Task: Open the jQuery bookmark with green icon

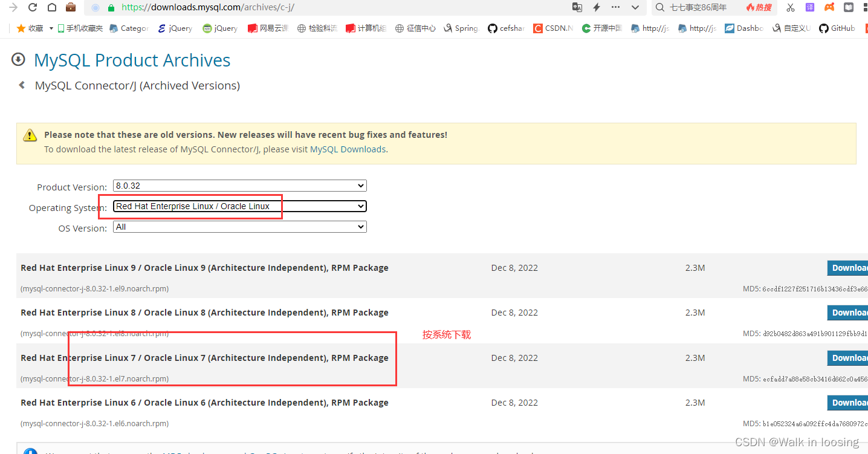Action: 220,28
